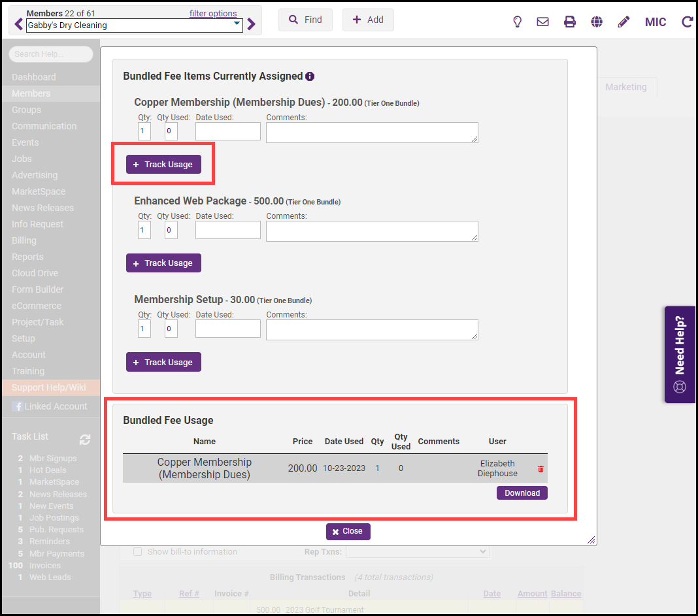This screenshot has width=698, height=616.
Task: Click Track Usage under Copper Membership
Action: pos(163,165)
